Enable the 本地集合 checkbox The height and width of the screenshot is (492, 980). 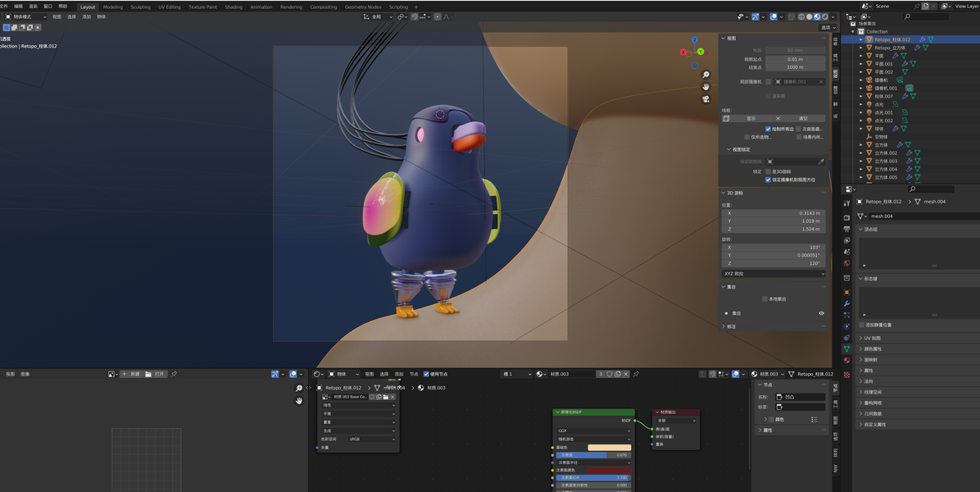pos(764,298)
